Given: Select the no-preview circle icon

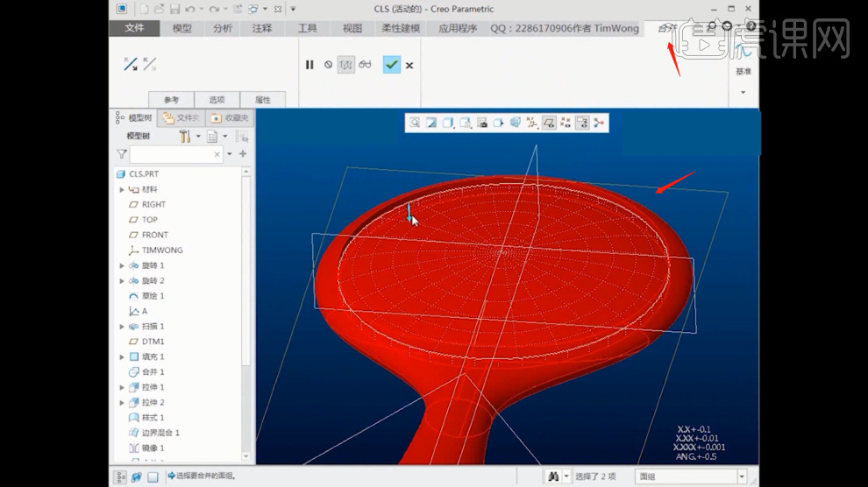Looking at the screenshot, I should [328, 65].
